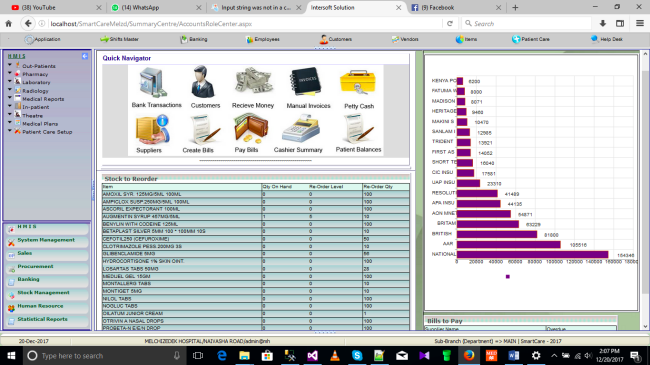Expand the Patient Care Setup node
The width and height of the screenshot is (650, 365).
(10, 131)
